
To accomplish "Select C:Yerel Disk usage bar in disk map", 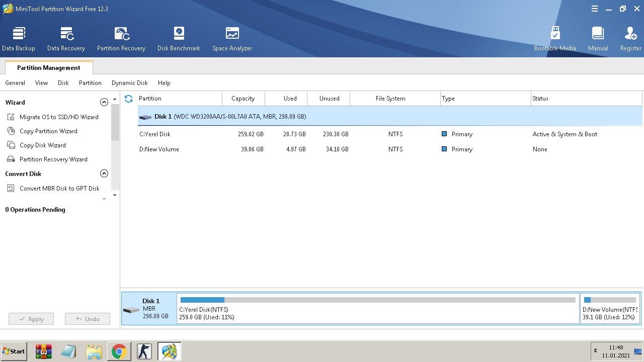I will (378, 300).
